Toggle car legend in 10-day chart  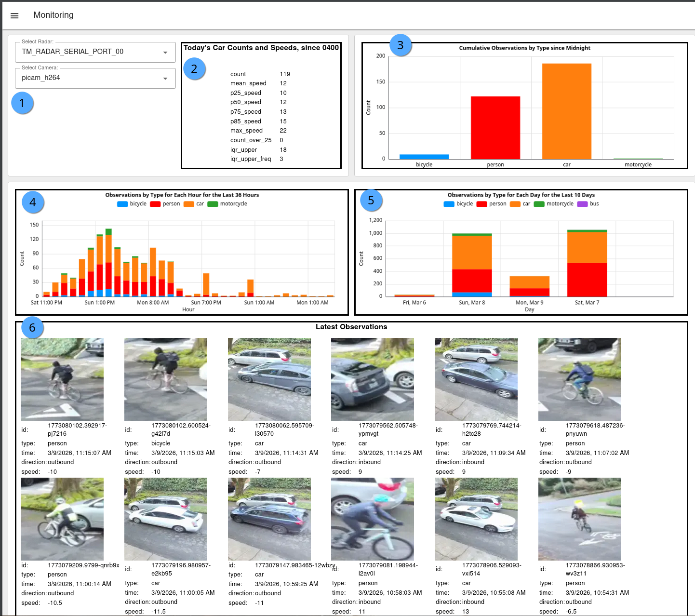(520, 204)
